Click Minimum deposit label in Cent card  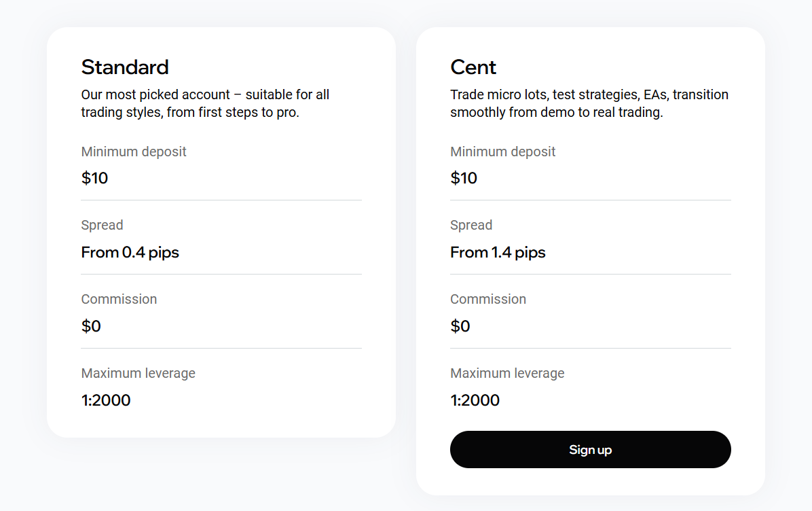[x=503, y=152]
